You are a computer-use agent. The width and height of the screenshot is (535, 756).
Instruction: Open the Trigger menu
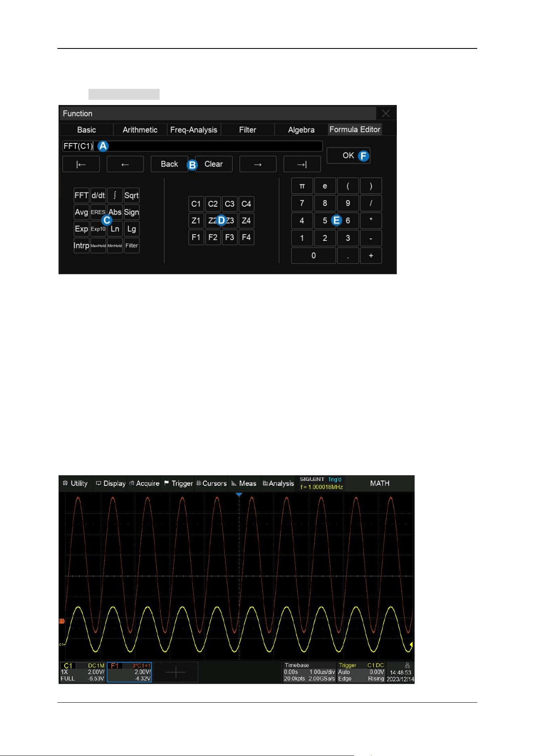[178, 483]
